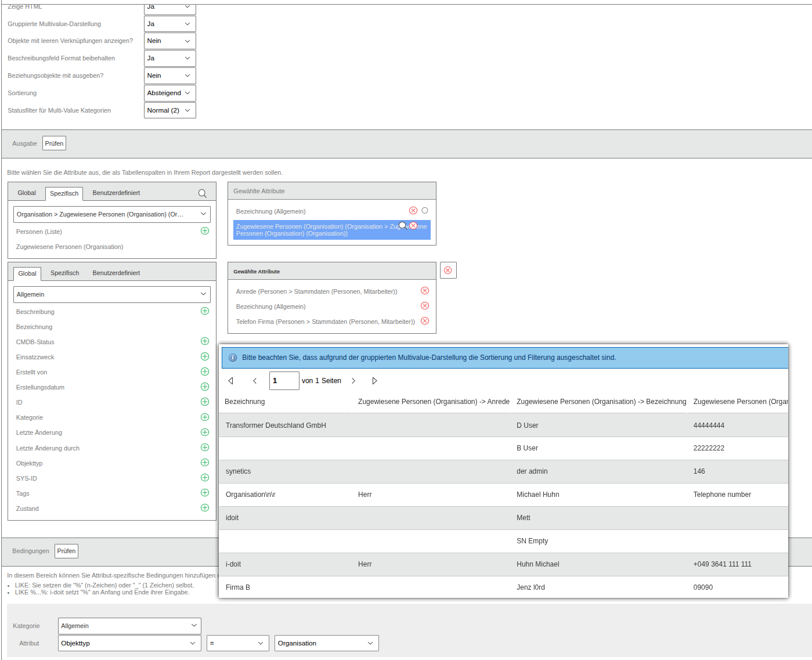
Task: Go to first page of preview results
Action: (x=231, y=381)
